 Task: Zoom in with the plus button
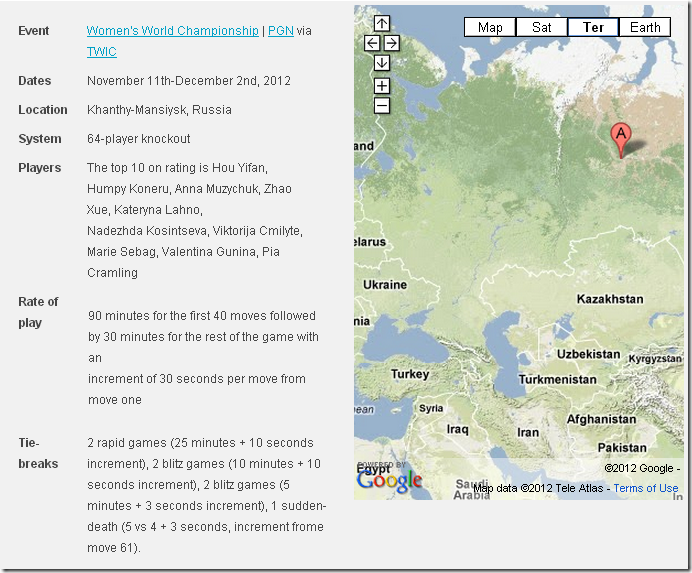pos(382,86)
